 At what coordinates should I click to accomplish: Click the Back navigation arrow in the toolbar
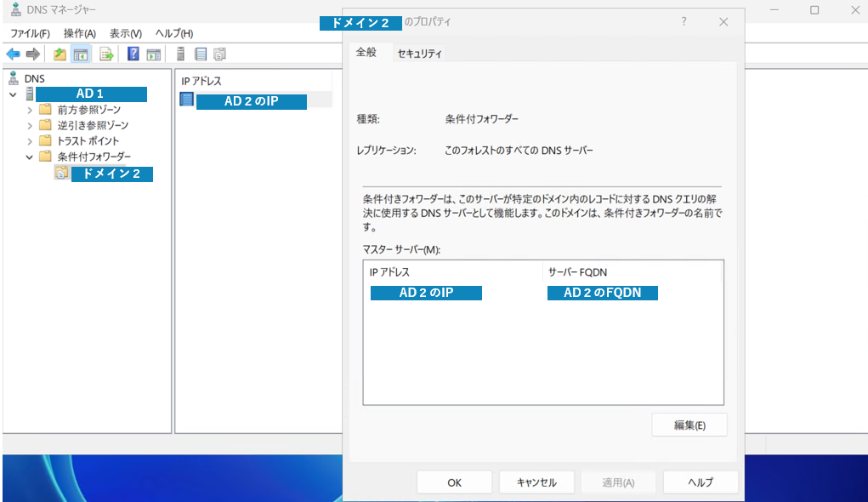pos(12,54)
